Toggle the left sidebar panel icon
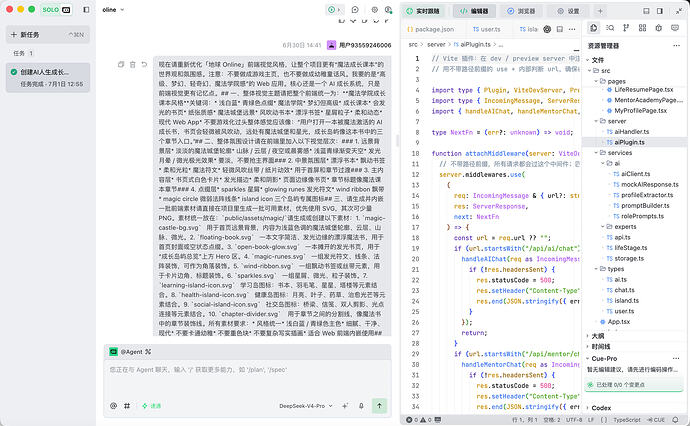 tap(86, 9)
